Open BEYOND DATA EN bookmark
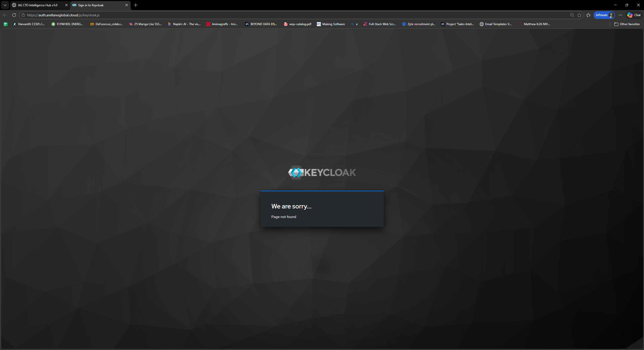Image resolution: width=644 pixels, height=350 pixels. pos(261,24)
